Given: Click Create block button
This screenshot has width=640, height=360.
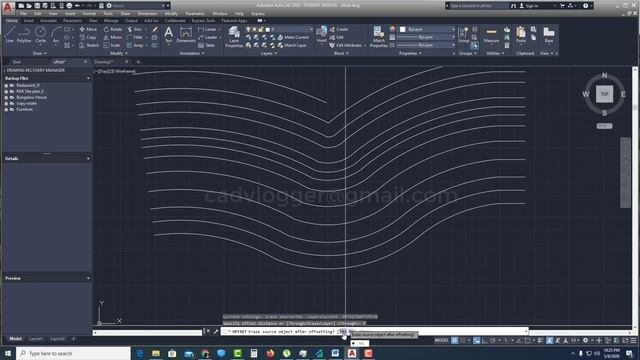Looking at the screenshot, I should [x=339, y=29].
